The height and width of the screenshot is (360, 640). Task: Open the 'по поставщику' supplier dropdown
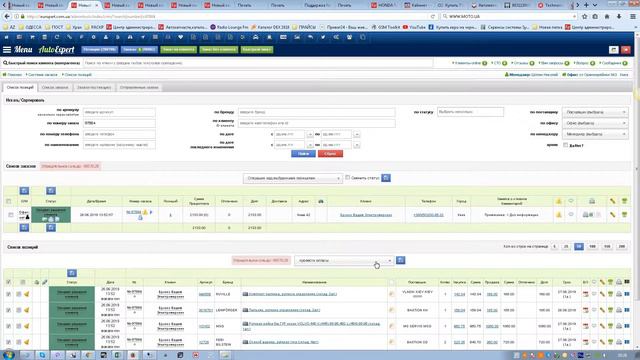click(x=595, y=112)
